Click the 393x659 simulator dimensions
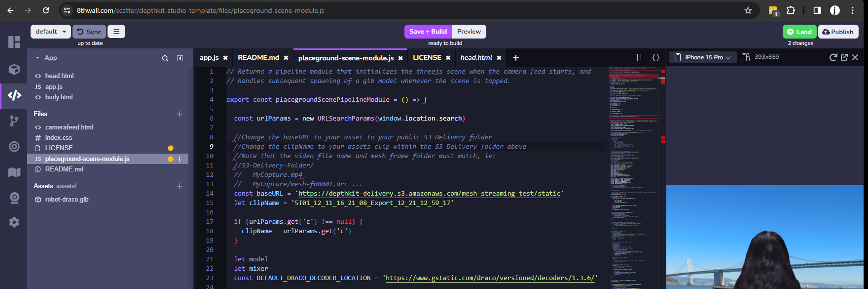The image size is (868, 289). 766,57
